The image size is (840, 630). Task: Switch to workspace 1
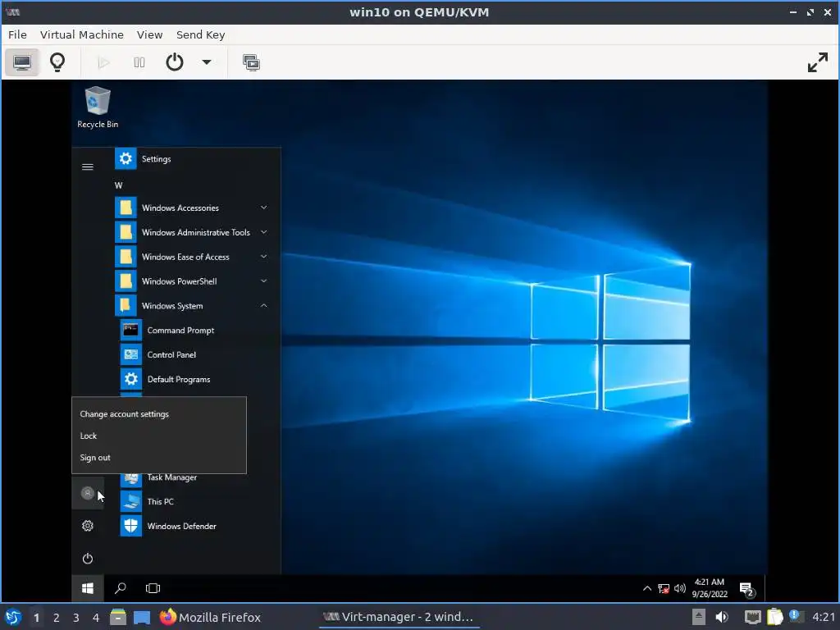(36, 618)
